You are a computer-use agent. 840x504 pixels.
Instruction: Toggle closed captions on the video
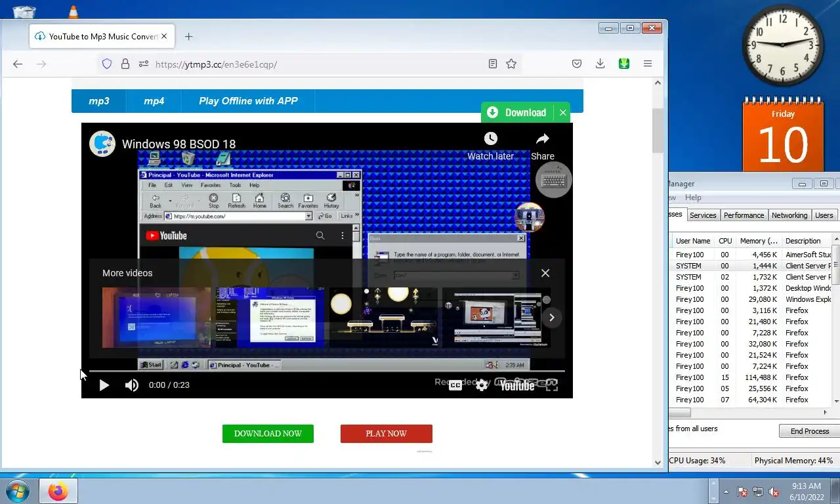[455, 385]
